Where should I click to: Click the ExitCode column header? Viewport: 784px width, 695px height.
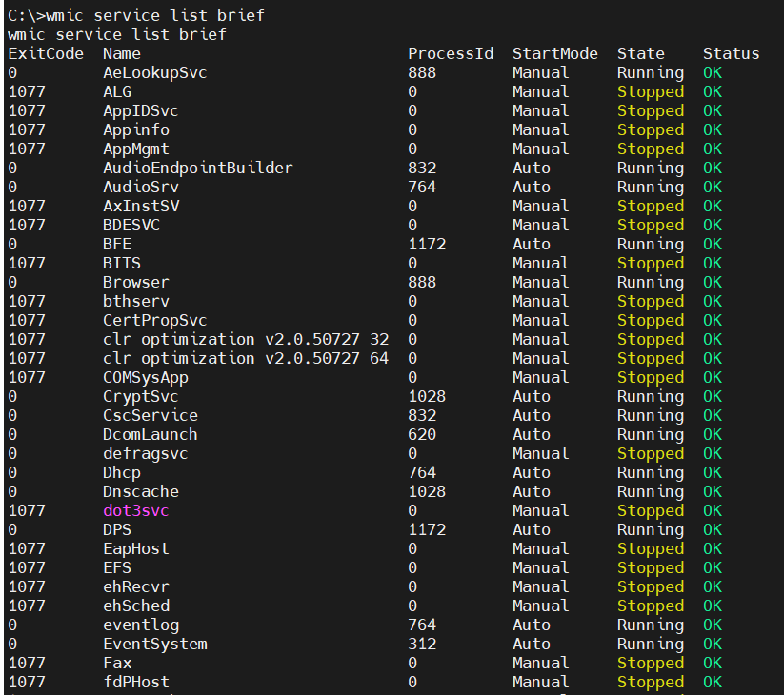46,53
